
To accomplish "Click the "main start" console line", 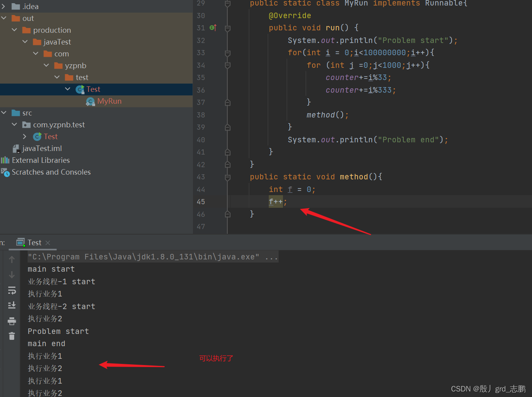I will [51, 269].
